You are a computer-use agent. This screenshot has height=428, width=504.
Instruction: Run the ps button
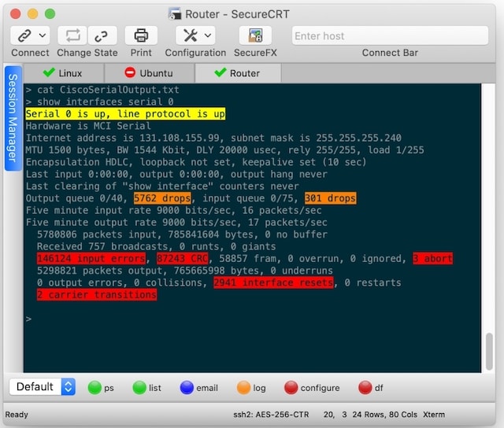click(101, 388)
